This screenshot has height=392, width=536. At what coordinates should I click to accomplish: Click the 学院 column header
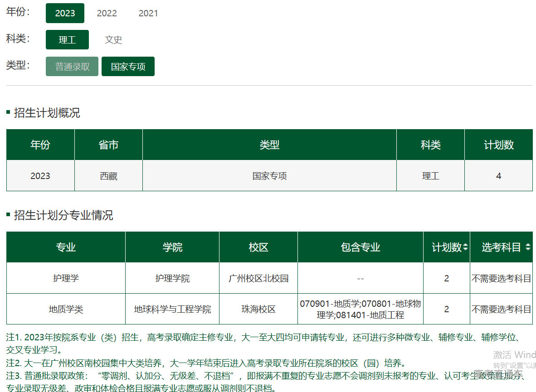[172, 247]
